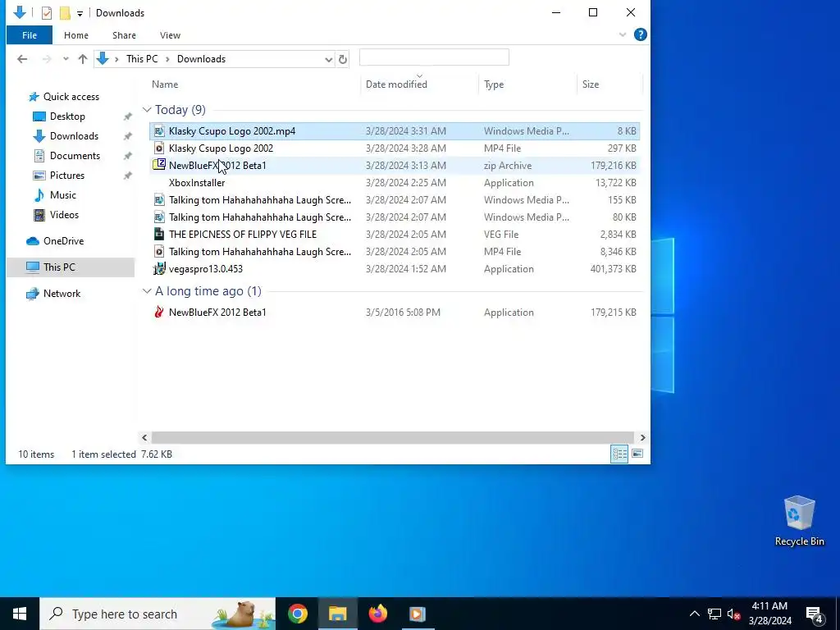The height and width of the screenshot is (630, 840).
Task: Select the 155 KB Talking tom file
Action: coord(395,200)
